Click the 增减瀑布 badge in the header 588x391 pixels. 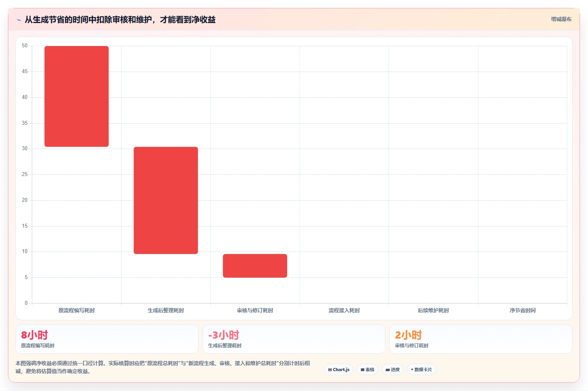click(561, 19)
